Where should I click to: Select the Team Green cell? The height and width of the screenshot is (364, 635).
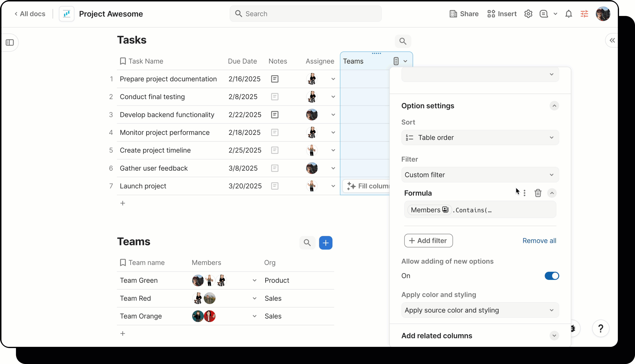153,281
